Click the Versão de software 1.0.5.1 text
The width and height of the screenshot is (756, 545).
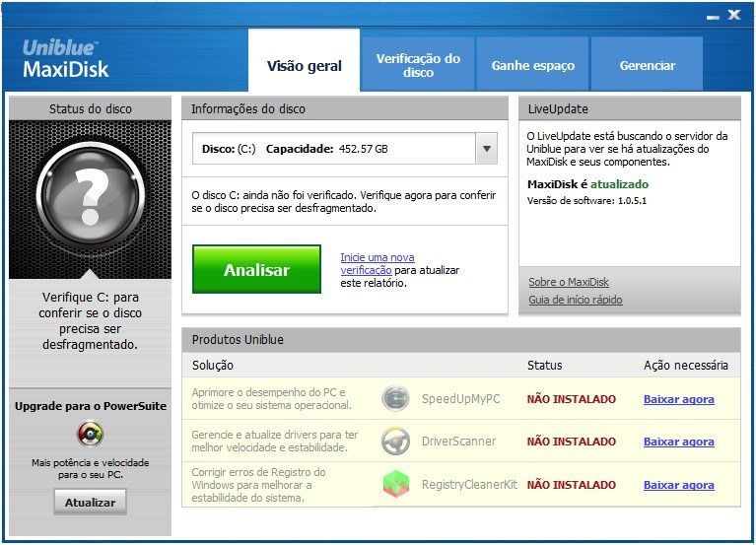[x=586, y=200]
